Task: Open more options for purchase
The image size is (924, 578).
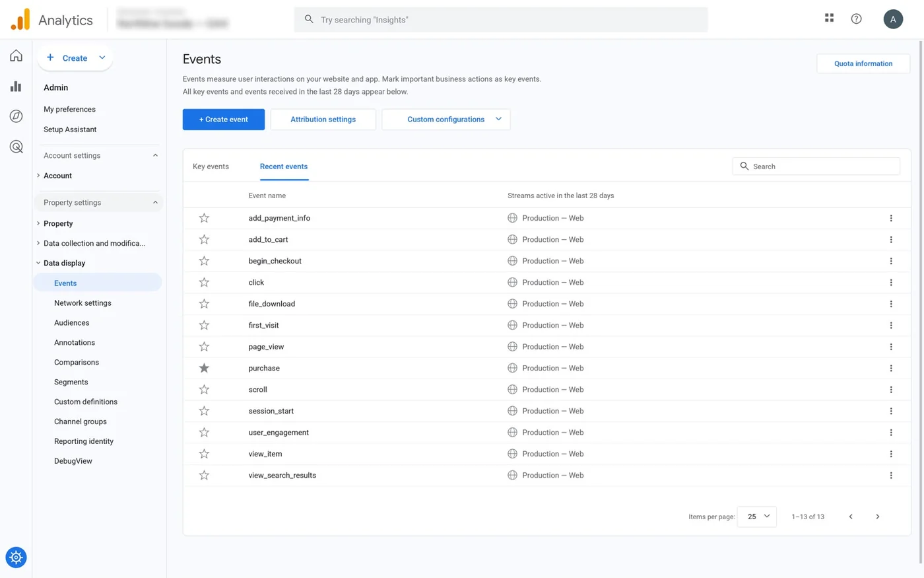Action: pyautogui.click(x=891, y=369)
